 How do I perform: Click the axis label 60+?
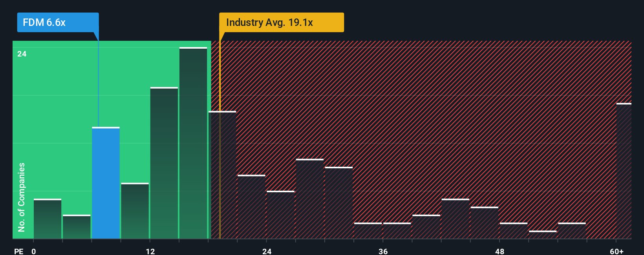tap(617, 251)
